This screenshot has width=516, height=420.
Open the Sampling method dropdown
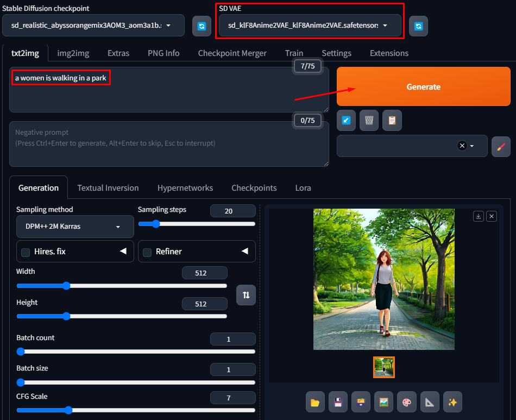[75, 227]
